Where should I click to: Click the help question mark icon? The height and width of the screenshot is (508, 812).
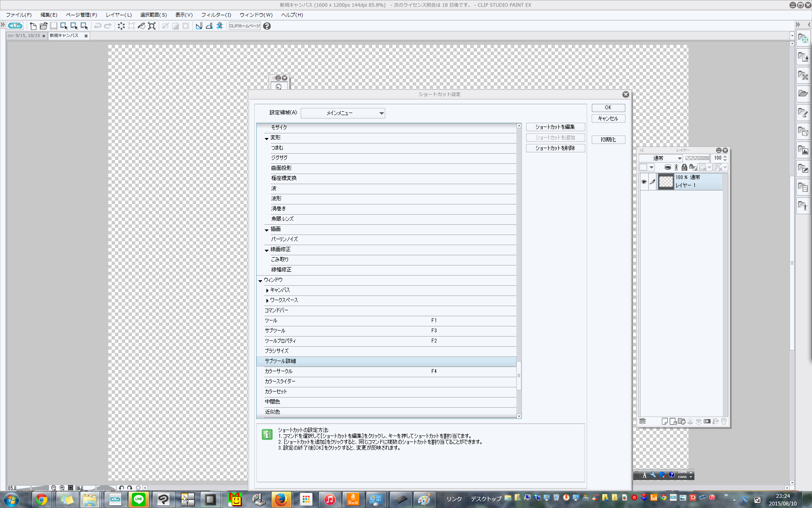(267, 26)
